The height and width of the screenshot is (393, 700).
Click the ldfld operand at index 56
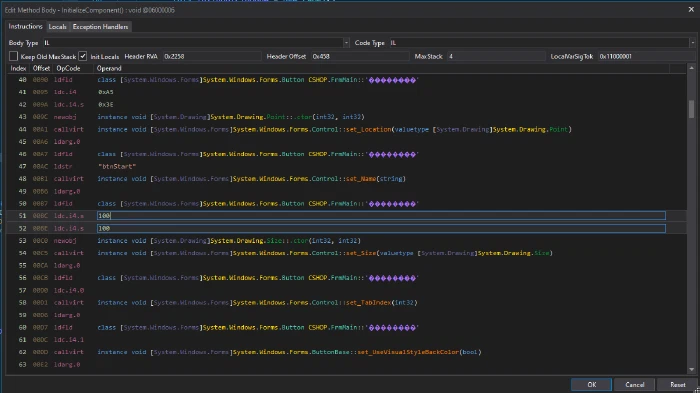pyautogui.click(x=258, y=278)
